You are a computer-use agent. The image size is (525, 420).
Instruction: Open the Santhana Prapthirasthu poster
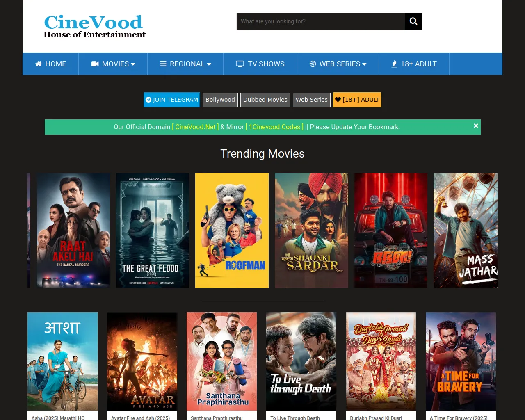[x=221, y=361]
